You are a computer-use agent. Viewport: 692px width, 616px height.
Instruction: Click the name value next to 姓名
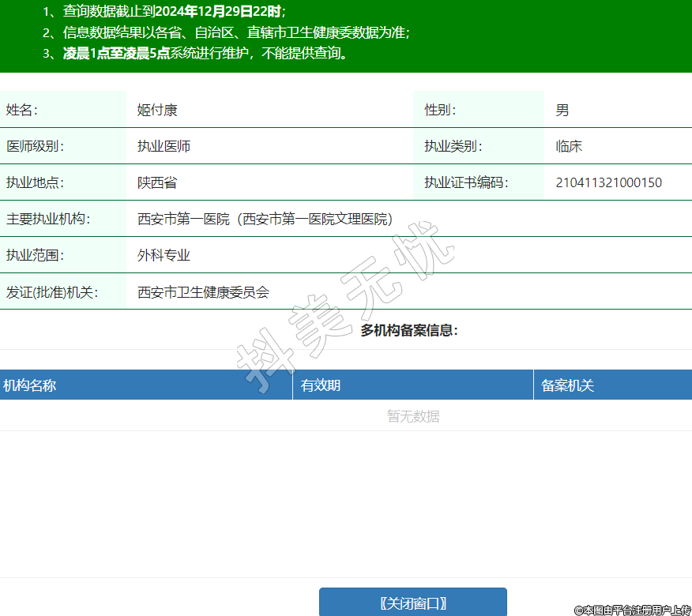click(x=157, y=110)
